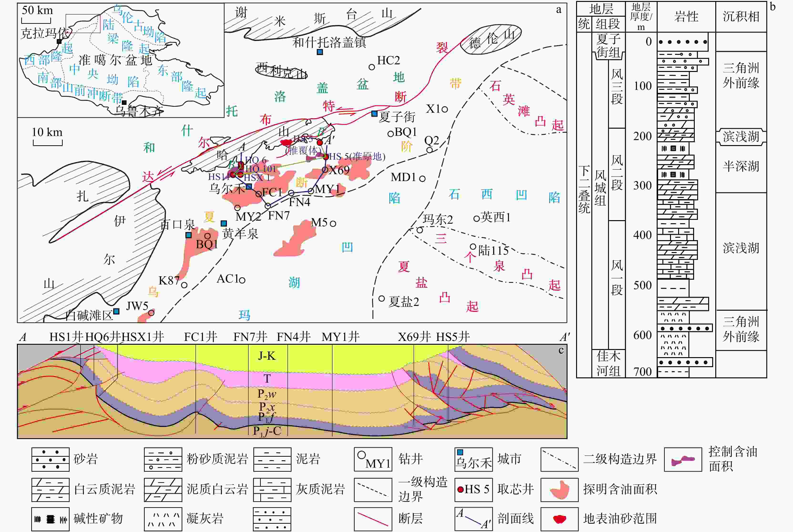Click the 岩性 column header in stratigraphic table
The height and width of the screenshot is (532, 793).
pos(686,17)
